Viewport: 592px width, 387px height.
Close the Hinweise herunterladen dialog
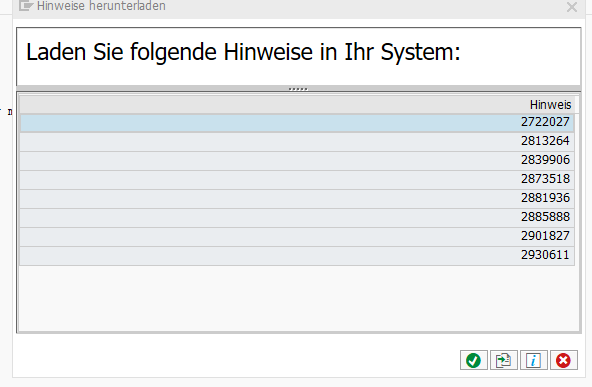coord(572,7)
